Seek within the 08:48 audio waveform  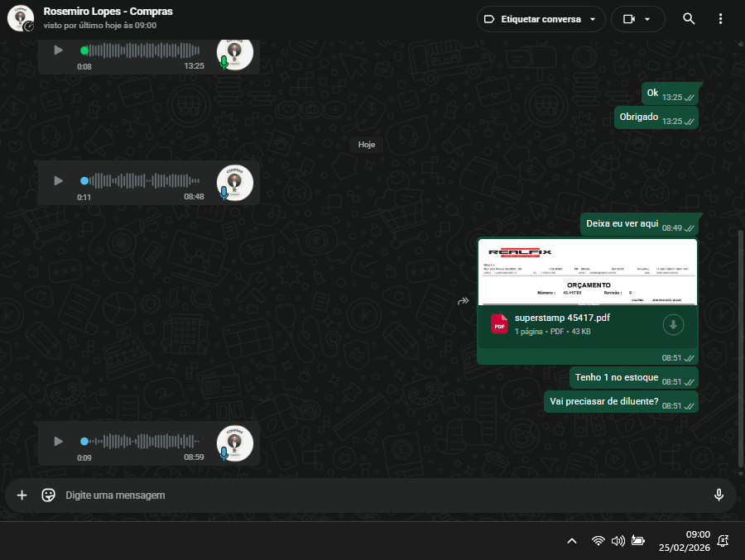[145, 180]
